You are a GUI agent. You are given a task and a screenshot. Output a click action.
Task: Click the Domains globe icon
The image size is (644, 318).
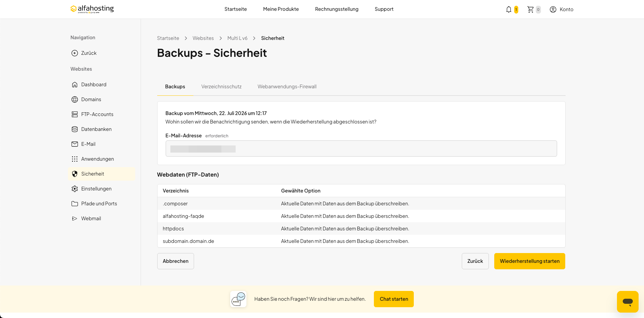click(x=75, y=99)
